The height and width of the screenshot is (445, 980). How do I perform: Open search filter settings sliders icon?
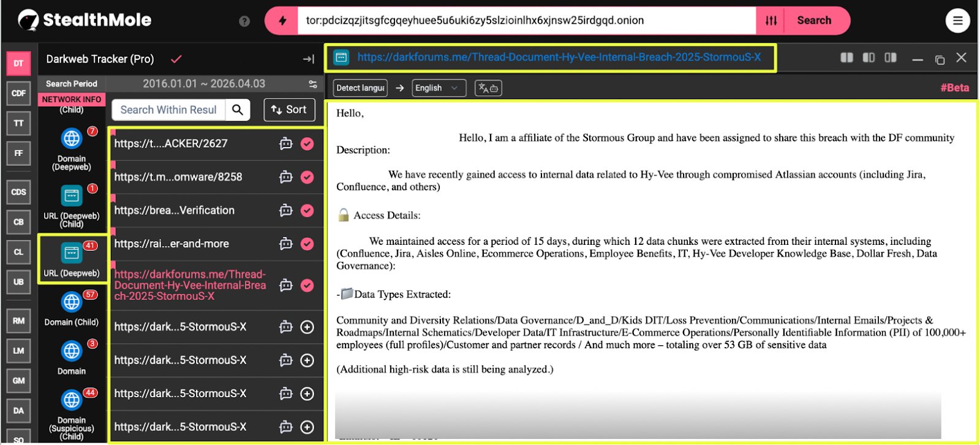click(x=771, y=21)
